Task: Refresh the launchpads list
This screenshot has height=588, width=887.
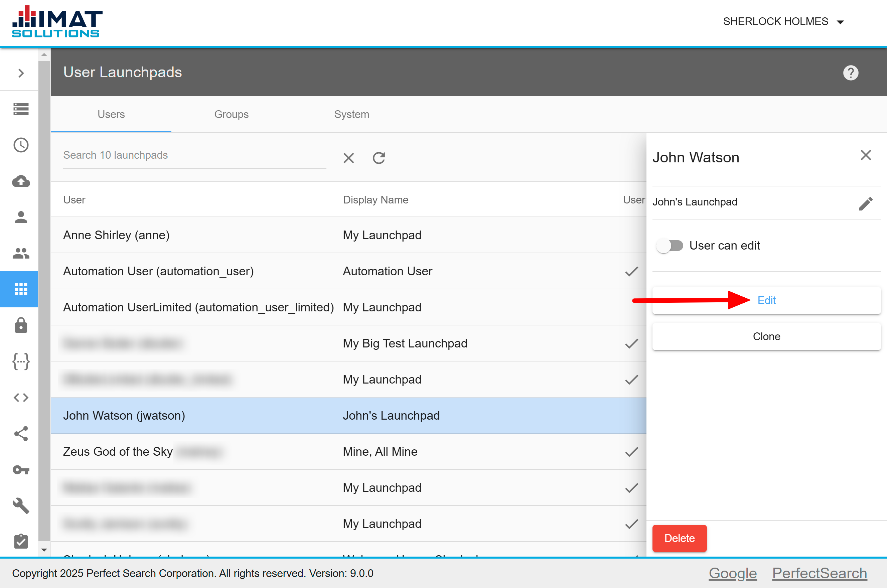Action: point(379,158)
